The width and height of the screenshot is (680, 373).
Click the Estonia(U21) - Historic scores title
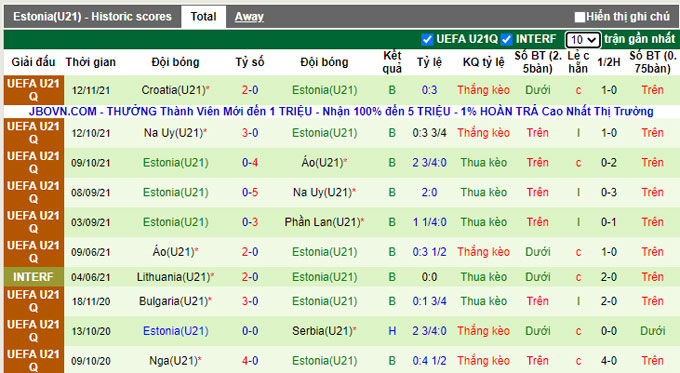tap(92, 17)
